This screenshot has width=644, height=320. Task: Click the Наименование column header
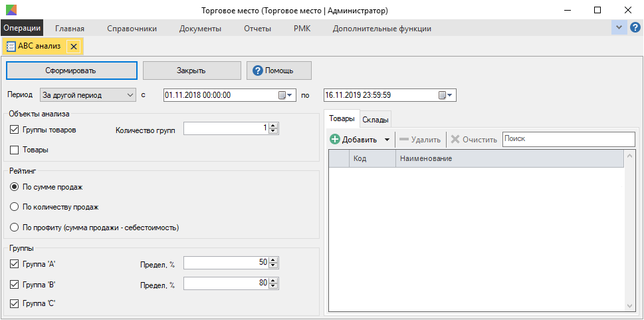tap(510, 159)
